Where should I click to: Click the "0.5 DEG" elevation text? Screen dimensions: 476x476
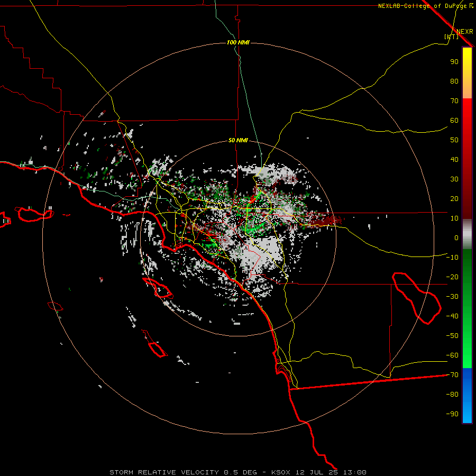pos(240,472)
